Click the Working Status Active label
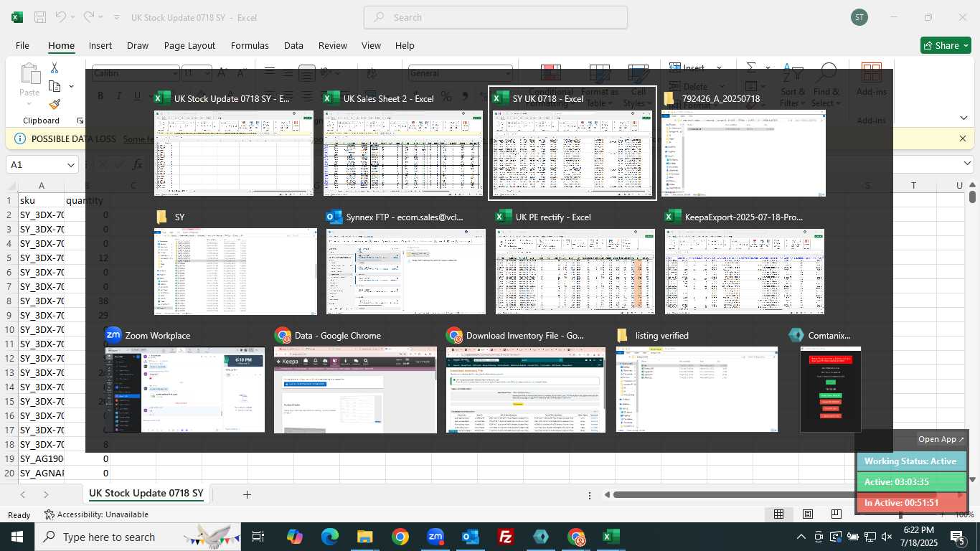Screen dimensions: 980x551 pos(910,461)
